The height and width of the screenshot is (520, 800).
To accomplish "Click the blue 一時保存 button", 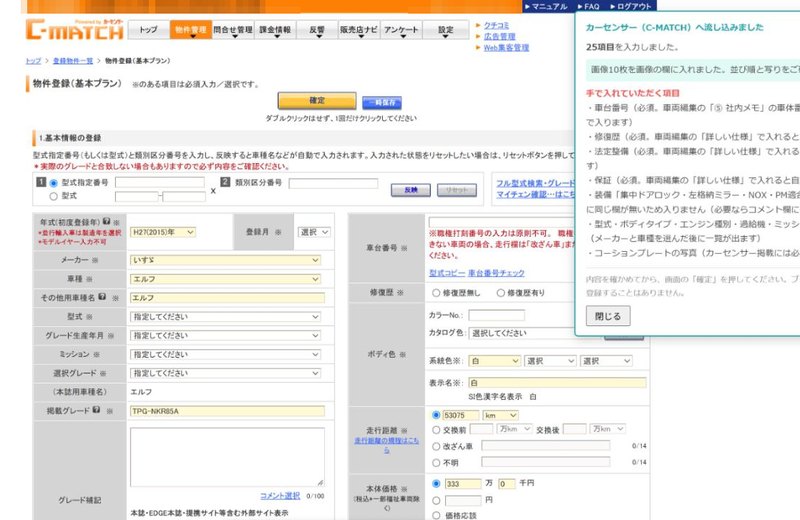I will [382, 103].
